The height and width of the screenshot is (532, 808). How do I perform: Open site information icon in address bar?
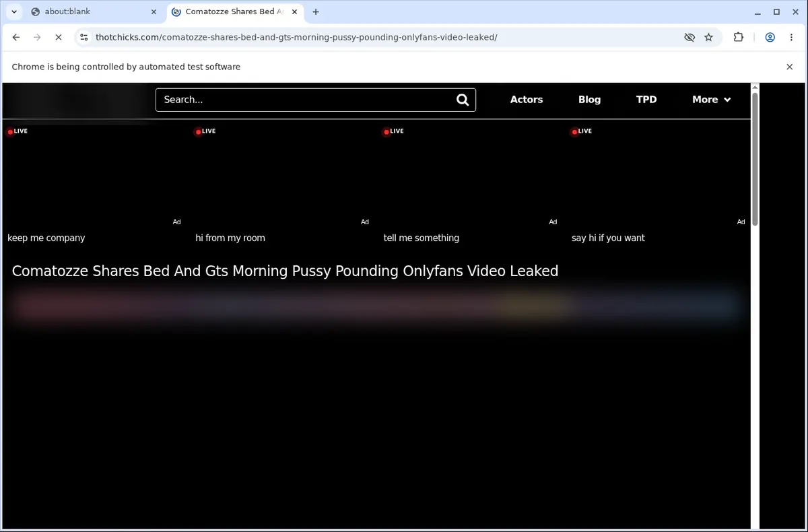click(83, 38)
